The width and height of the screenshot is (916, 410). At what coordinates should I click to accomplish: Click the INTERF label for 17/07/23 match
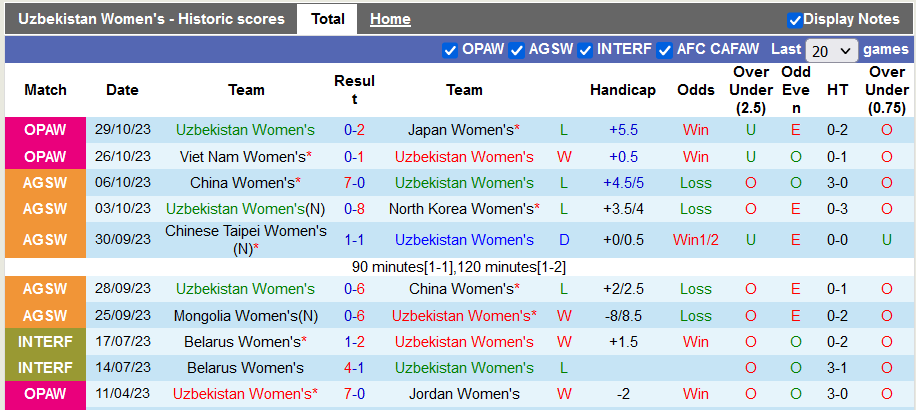point(45,341)
